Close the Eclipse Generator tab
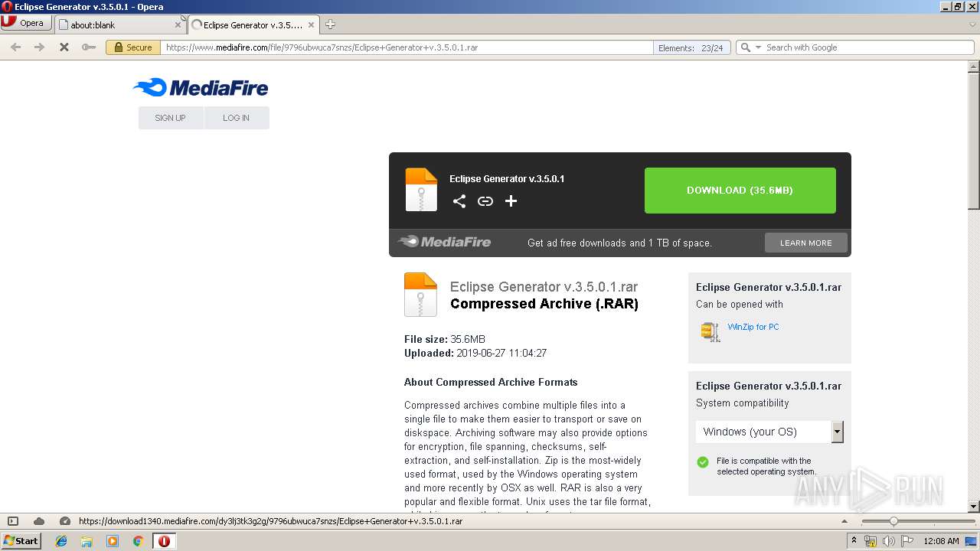The height and width of the screenshot is (551, 980). point(311,25)
